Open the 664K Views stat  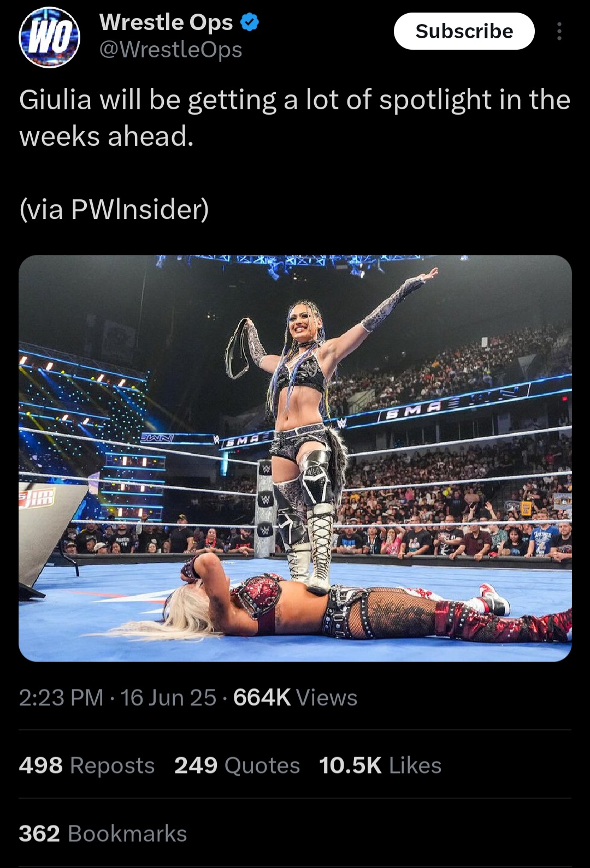click(295, 698)
